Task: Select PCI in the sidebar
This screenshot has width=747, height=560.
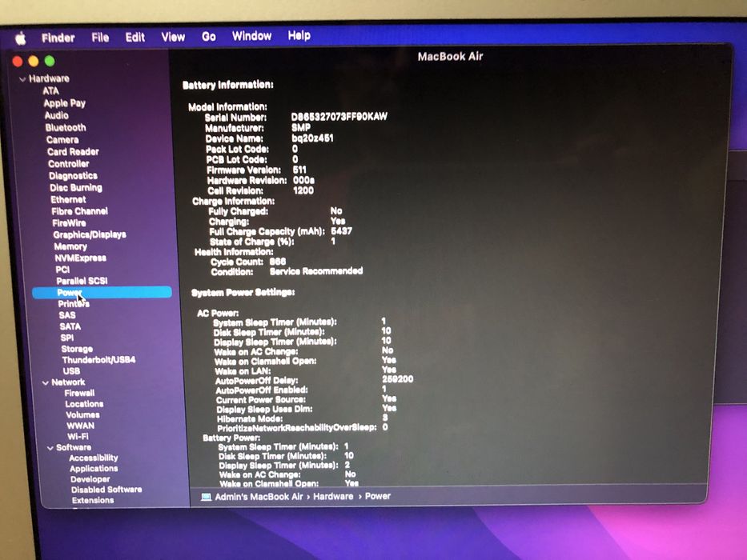Action: 62,270
